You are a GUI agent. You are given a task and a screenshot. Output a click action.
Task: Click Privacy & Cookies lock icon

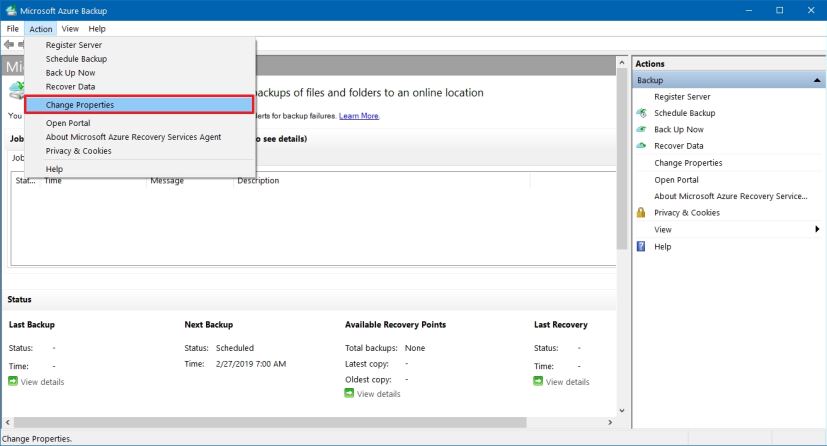pyautogui.click(x=641, y=212)
